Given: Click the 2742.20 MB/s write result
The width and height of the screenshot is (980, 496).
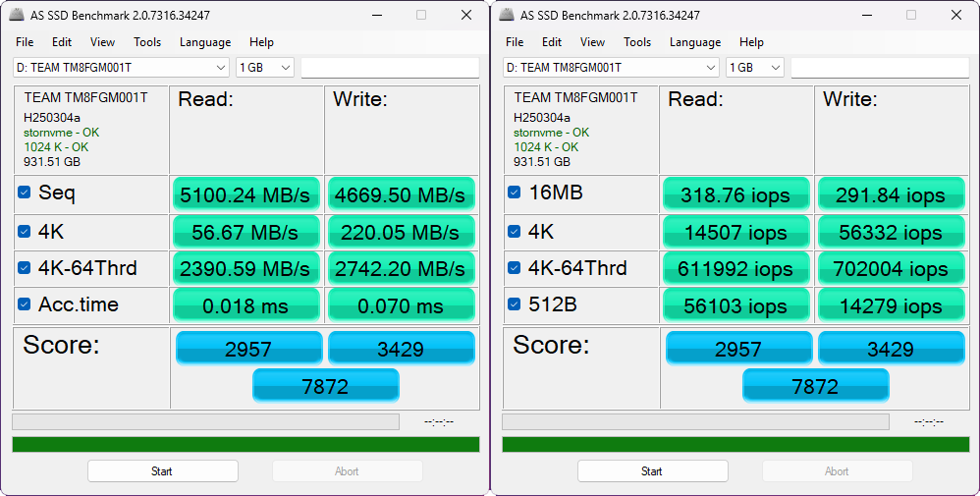Looking at the screenshot, I should tap(401, 268).
